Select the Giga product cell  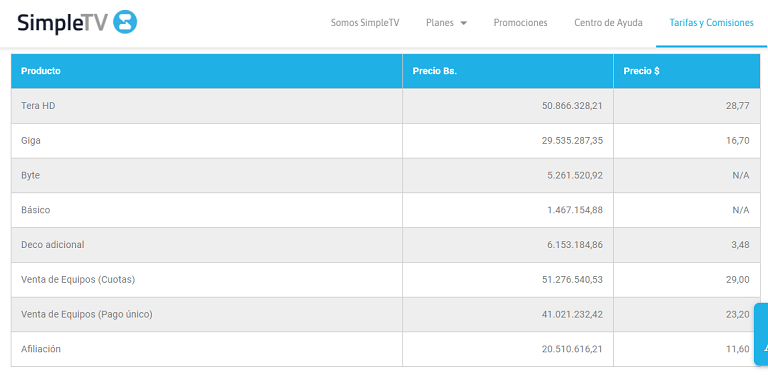(207, 141)
